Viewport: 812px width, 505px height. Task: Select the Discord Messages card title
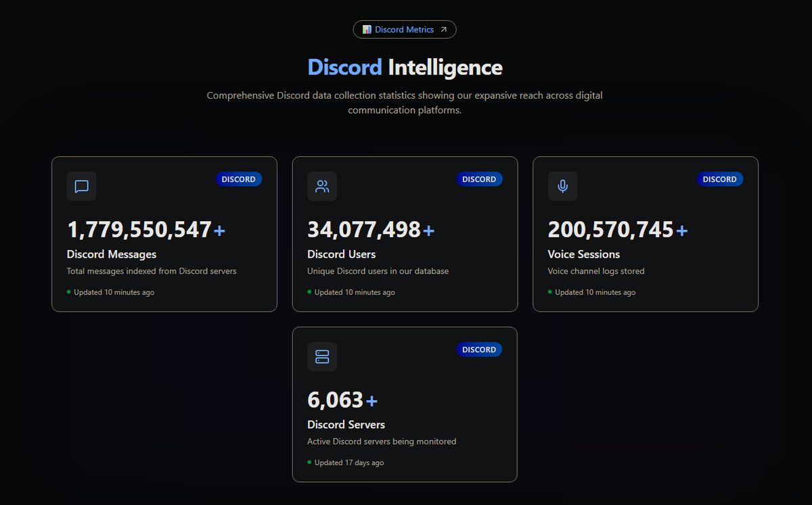tap(112, 254)
